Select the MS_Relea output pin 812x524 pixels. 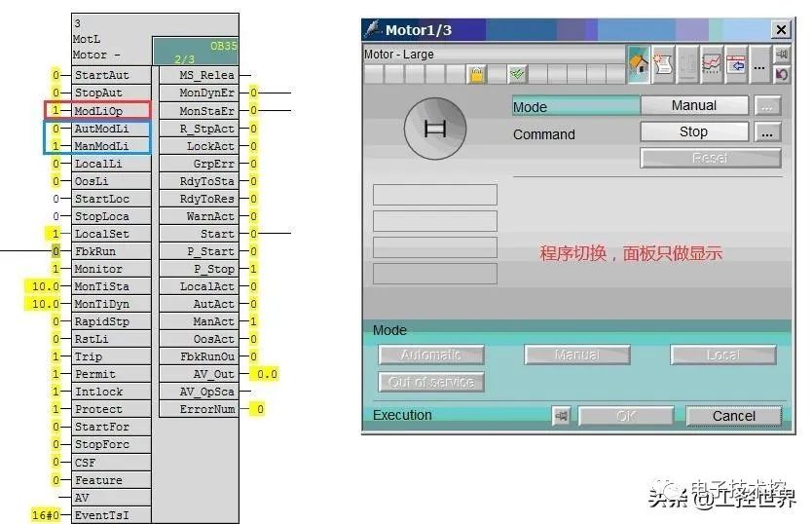(199, 75)
